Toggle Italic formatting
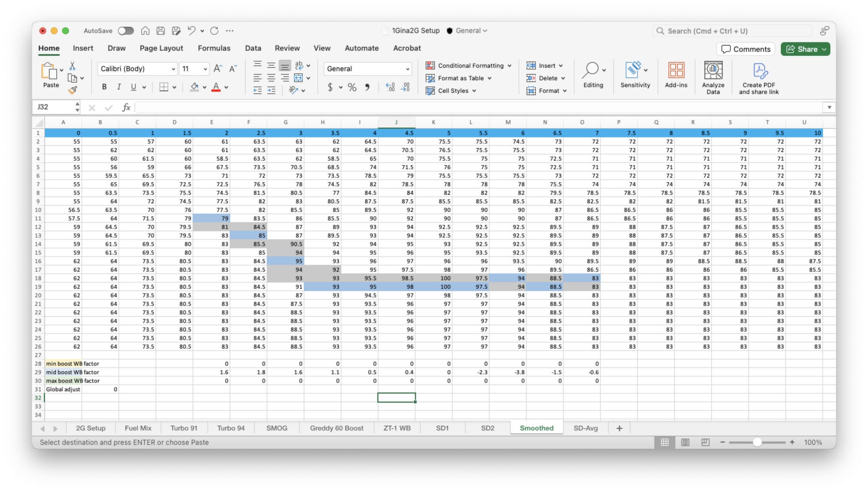Screen dimensions: 868x491 tap(118, 87)
